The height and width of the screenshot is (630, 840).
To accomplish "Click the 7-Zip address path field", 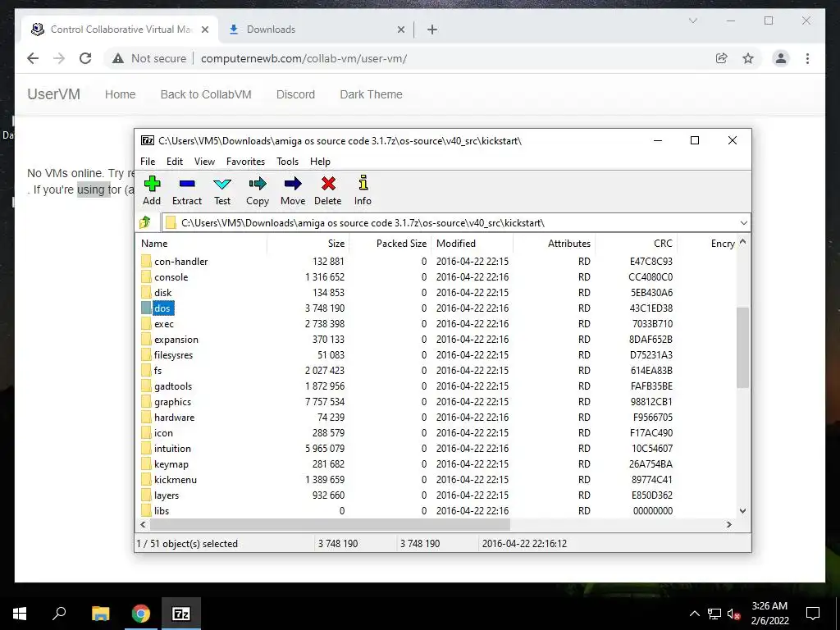I will 455,223.
